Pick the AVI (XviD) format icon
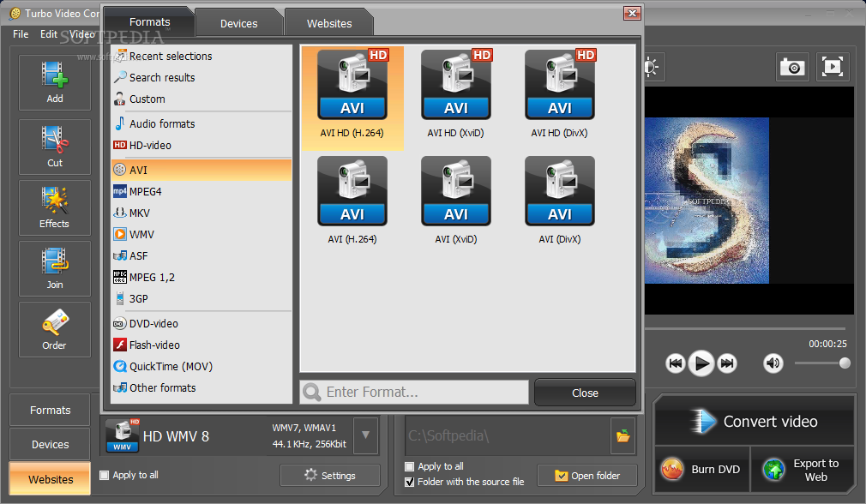This screenshot has height=504, width=866. 456,191
